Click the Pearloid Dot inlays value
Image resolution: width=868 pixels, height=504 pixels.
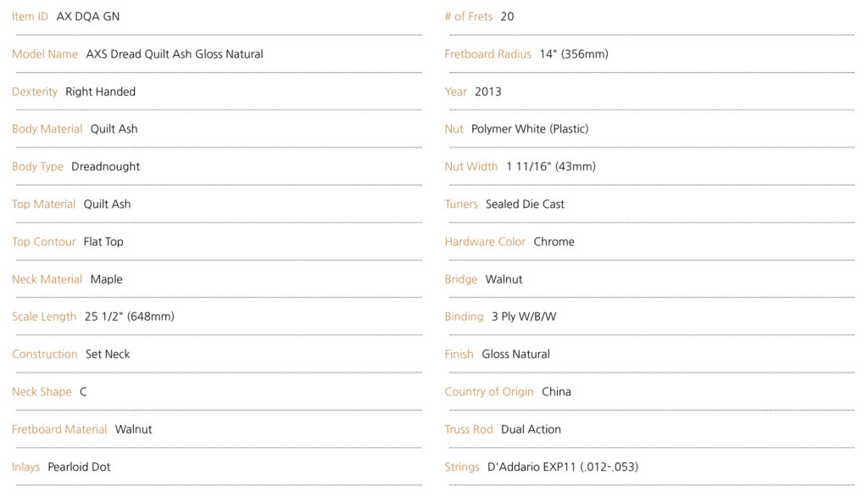pyautogui.click(x=79, y=467)
